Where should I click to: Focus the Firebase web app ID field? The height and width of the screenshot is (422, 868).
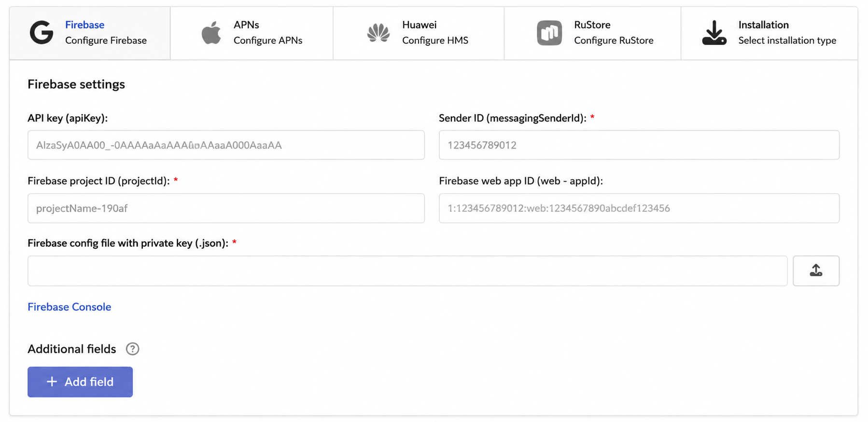[639, 208]
